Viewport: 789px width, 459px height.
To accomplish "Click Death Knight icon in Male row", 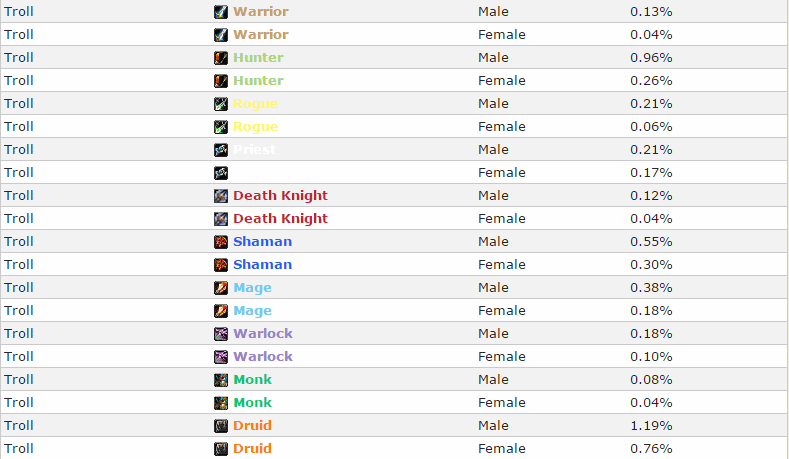I will click(220, 196).
